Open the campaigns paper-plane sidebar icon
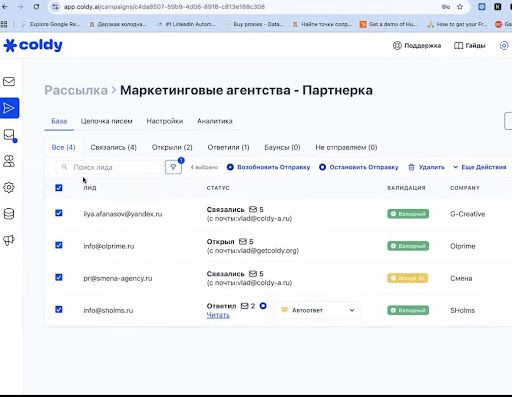This screenshot has width=512, height=397. click(x=9, y=108)
